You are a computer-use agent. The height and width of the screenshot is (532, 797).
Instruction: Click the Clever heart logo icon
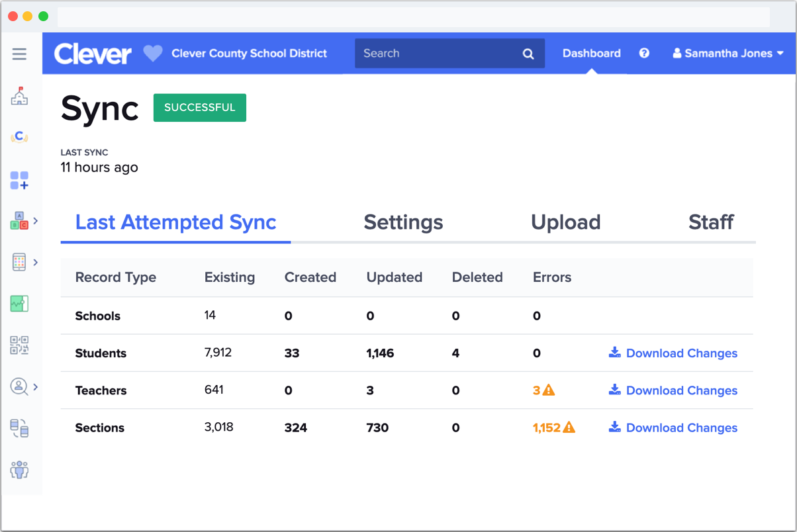click(x=153, y=54)
